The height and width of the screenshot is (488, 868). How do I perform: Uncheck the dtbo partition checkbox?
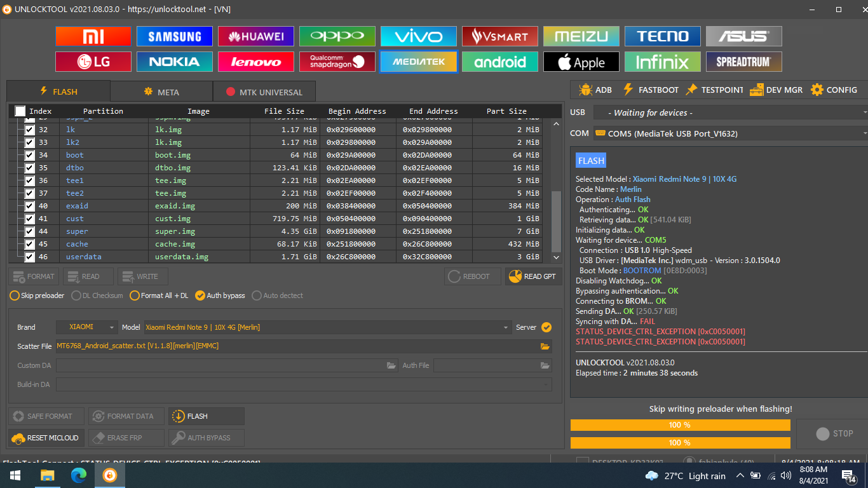click(29, 168)
